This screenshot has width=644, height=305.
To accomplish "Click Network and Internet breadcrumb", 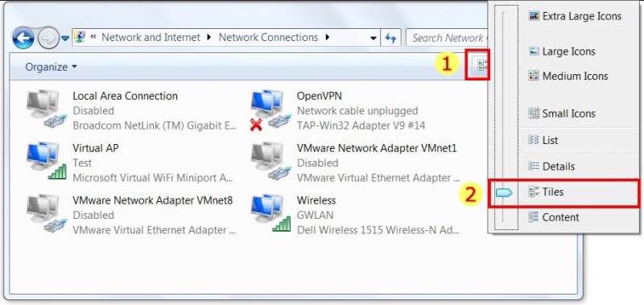I will 151,37.
